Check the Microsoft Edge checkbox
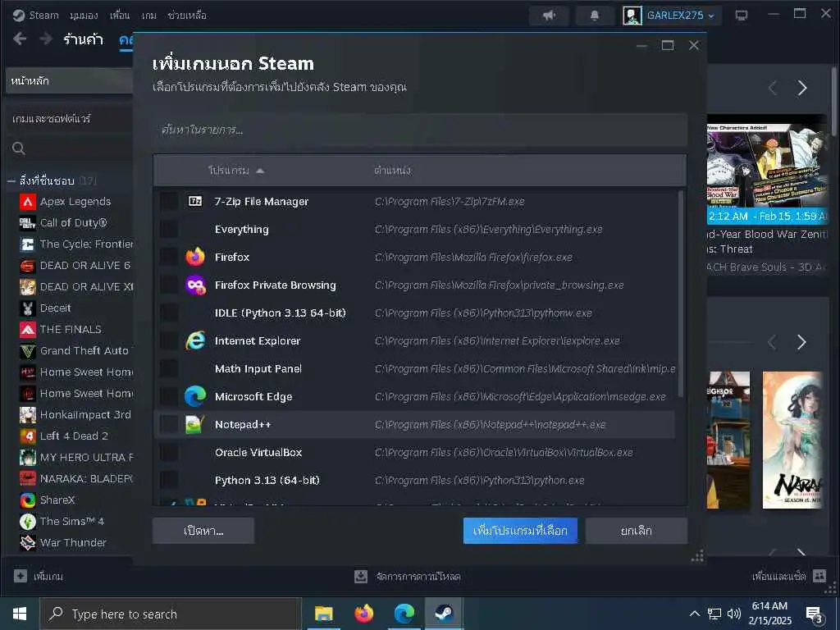This screenshot has height=630, width=840. (169, 396)
